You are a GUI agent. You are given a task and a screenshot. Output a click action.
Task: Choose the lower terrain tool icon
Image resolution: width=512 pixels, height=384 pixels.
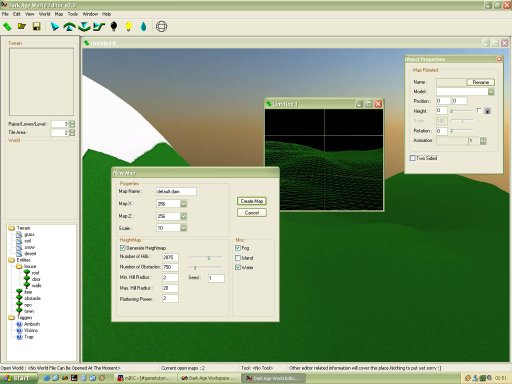(x=84, y=26)
